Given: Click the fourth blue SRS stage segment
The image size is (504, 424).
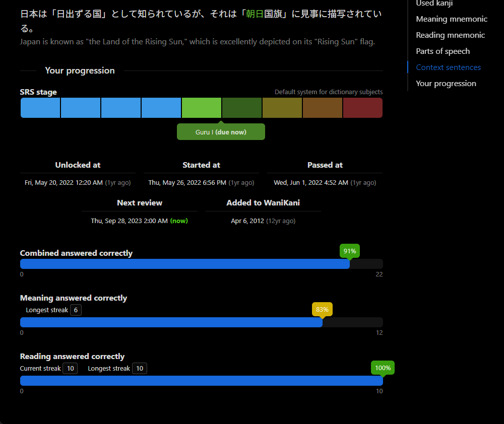Looking at the screenshot, I should pos(161,108).
